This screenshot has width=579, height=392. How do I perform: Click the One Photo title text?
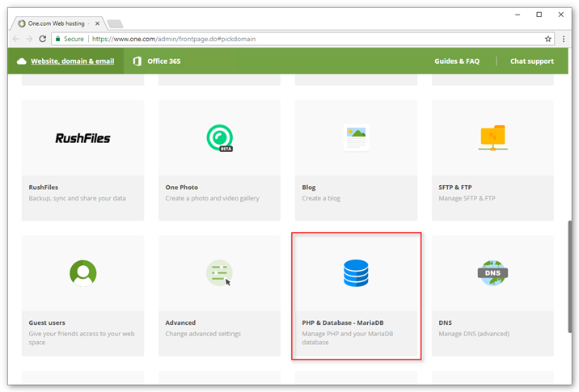(182, 188)
